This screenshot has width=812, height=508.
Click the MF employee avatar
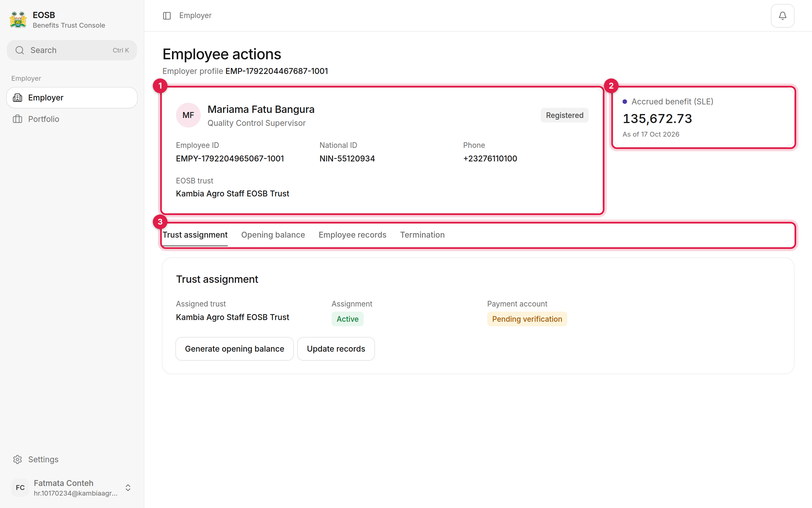coord(188,115)
